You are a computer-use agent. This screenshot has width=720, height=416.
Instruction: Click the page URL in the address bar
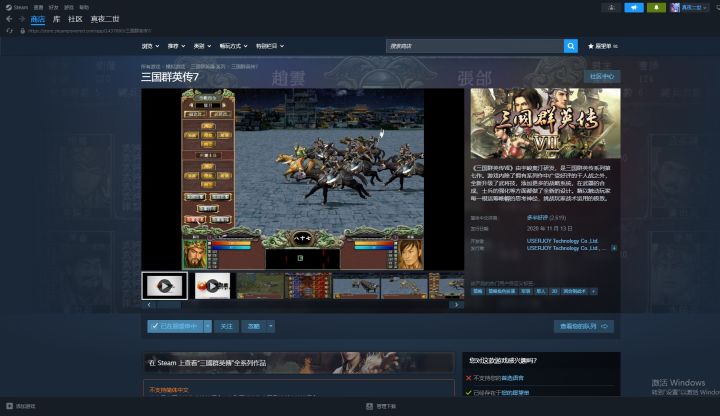90,31
